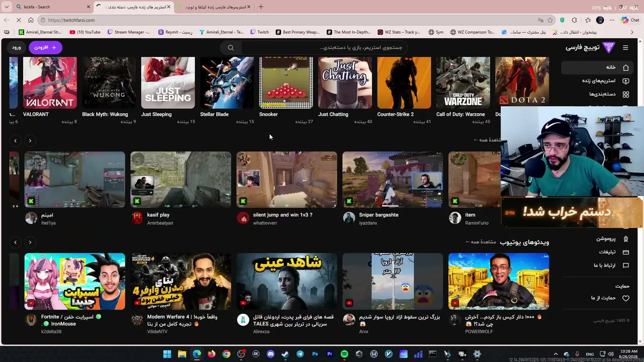The height and width of the screenshot is (362, 644).
Task: Open the VALORANT category cover
Action: pyautogui.click(x=50, y=82)
